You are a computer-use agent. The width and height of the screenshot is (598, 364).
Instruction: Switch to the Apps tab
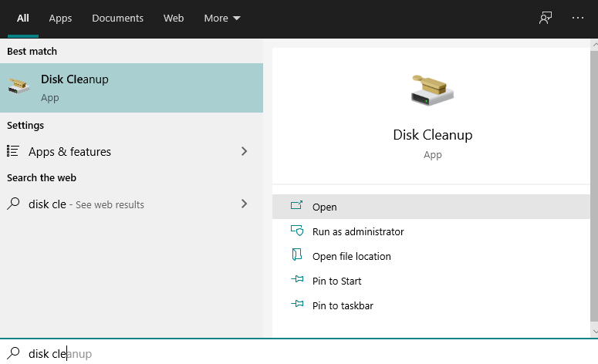click(60, 19)
